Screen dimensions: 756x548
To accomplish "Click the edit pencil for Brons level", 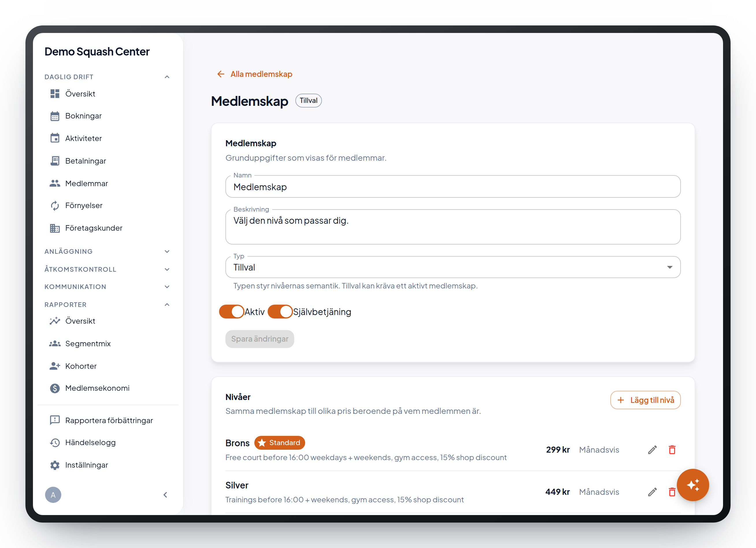I will point(652,450).
